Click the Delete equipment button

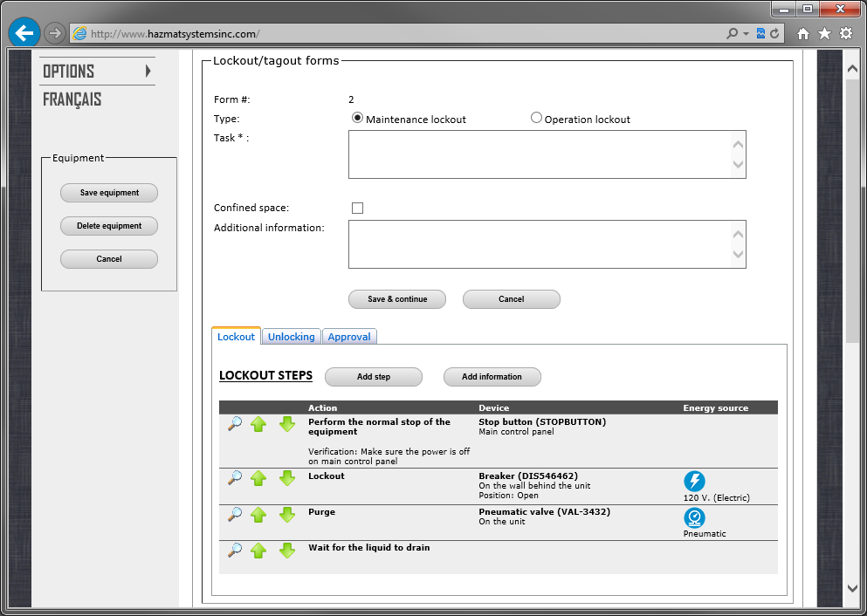tap(109, 226)
